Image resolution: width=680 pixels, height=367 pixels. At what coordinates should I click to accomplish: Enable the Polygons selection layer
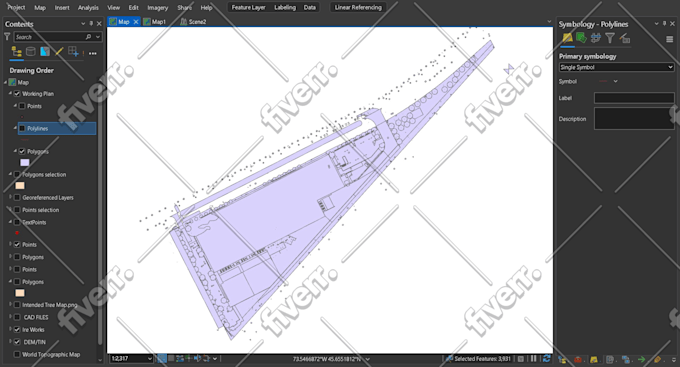pyautogui.click(x=17, y=174)
